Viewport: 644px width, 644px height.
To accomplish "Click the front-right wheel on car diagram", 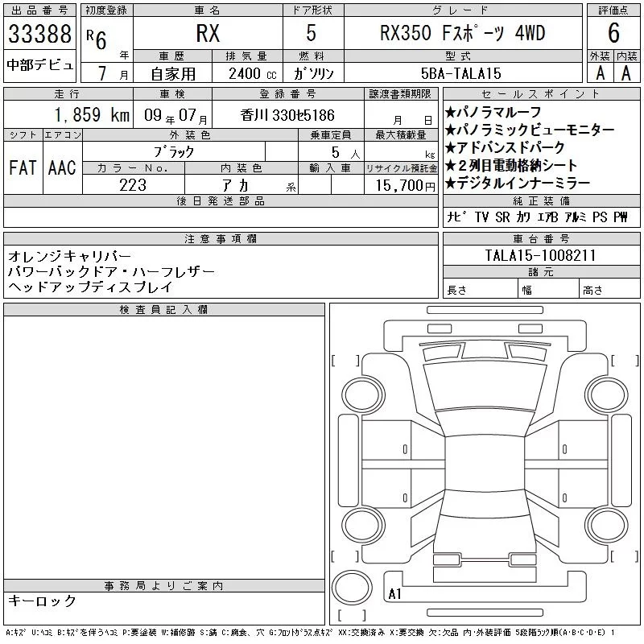I will click(607, 395).
